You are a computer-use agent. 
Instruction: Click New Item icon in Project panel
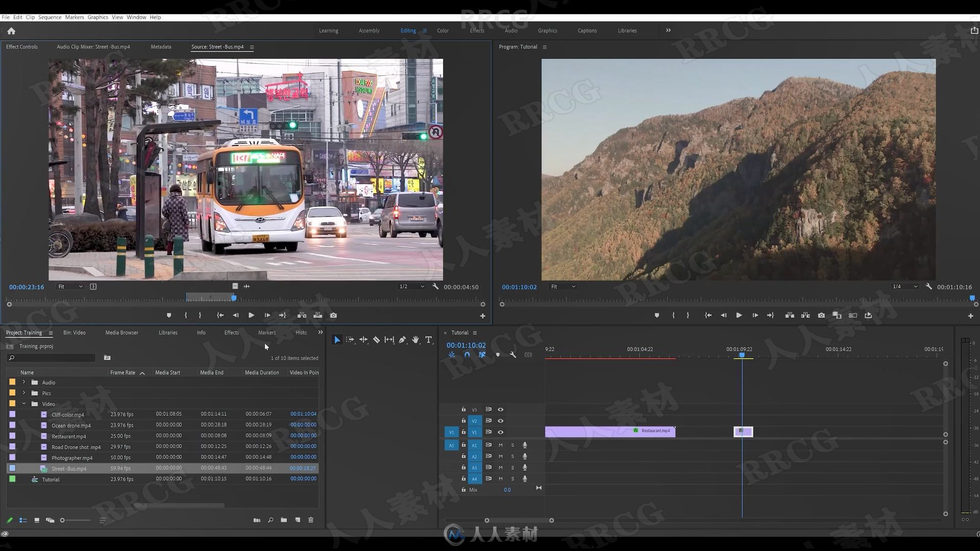298,520
